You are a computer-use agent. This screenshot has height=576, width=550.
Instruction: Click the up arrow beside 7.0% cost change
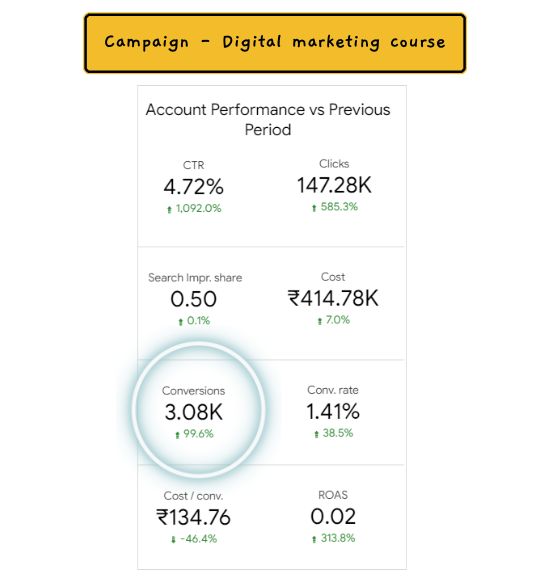(320, 321)
